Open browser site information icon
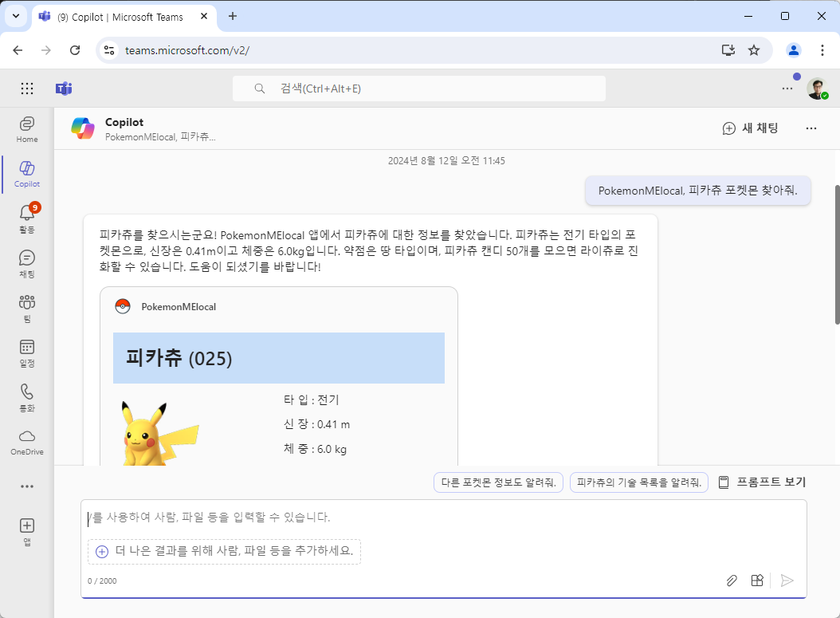This screenshot has width=840, height=618. tap(109, 50)
